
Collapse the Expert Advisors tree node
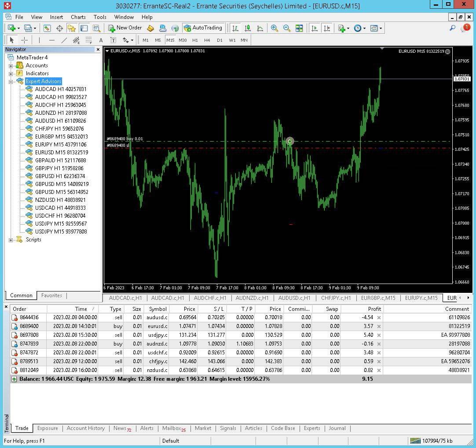(11, 82)
